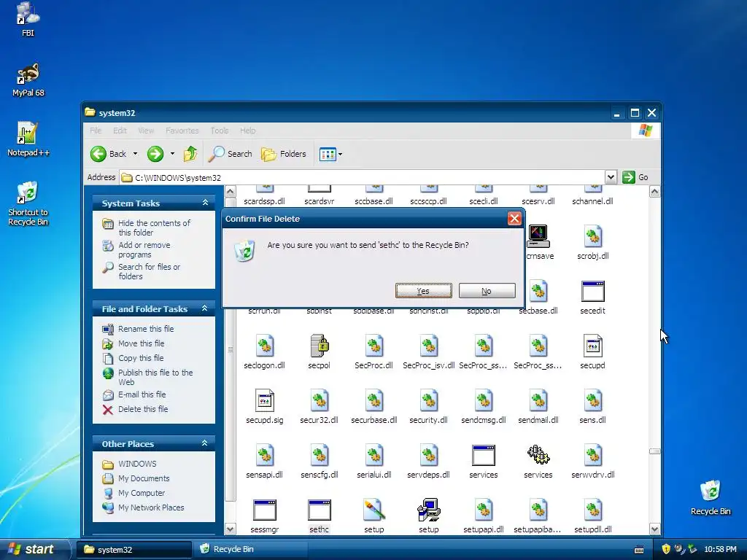This screenshot has height=560, width=747.
Task: Collapse the System Tasks panel
Action: click(x=205, y=203)
